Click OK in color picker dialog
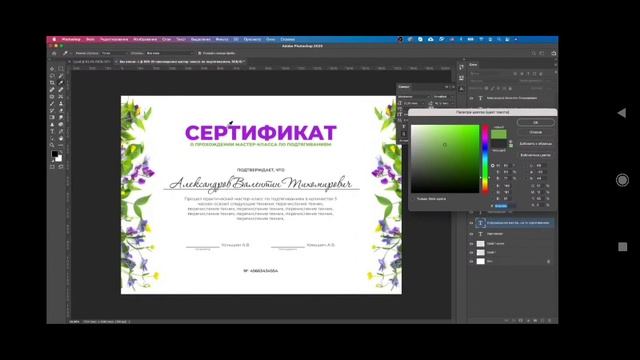Screen dimensions: 640x360 pos(536,122)
